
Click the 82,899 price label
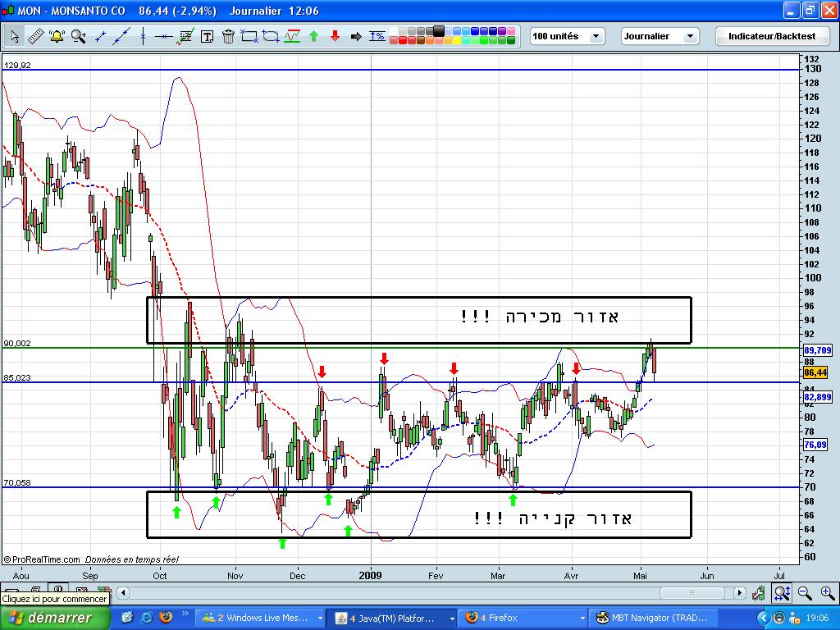(x=818, y=397)
